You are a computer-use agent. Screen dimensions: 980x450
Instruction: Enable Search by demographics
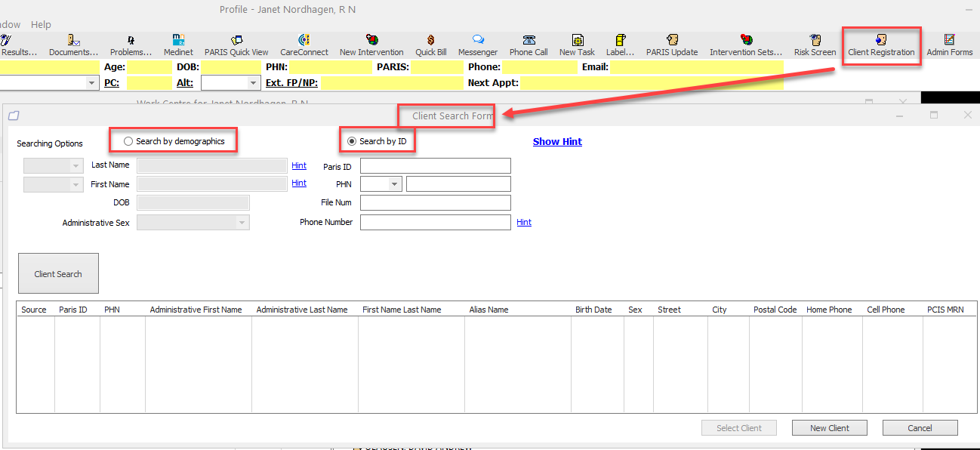click(x=128, y=141)
